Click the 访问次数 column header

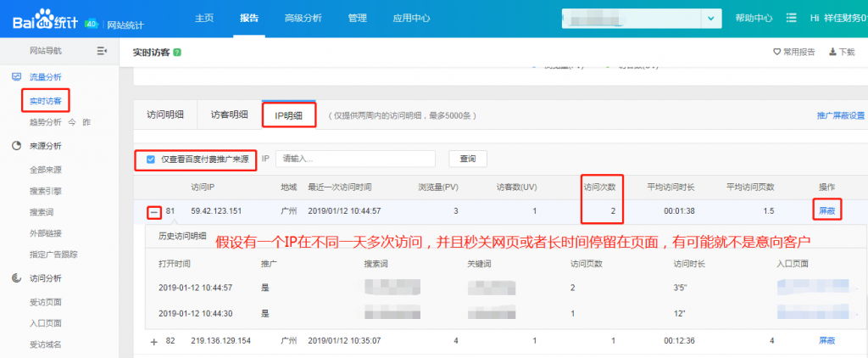coord(600,187)
